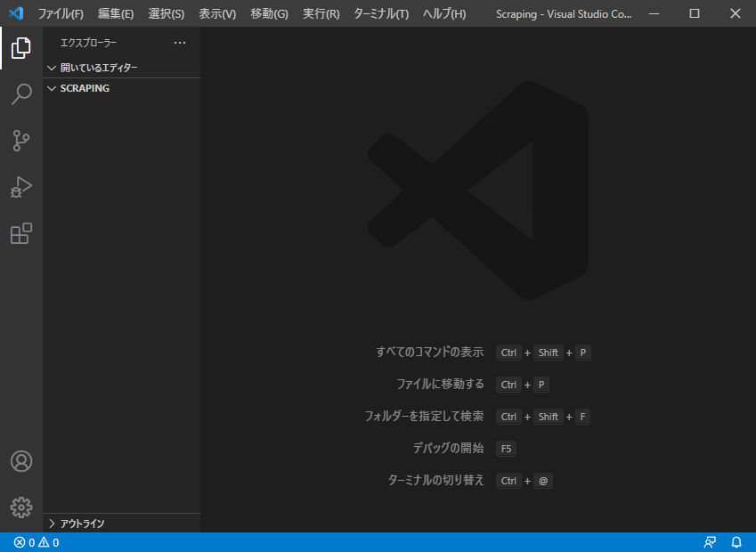Open the Search view icon

[x=21, y=94]
